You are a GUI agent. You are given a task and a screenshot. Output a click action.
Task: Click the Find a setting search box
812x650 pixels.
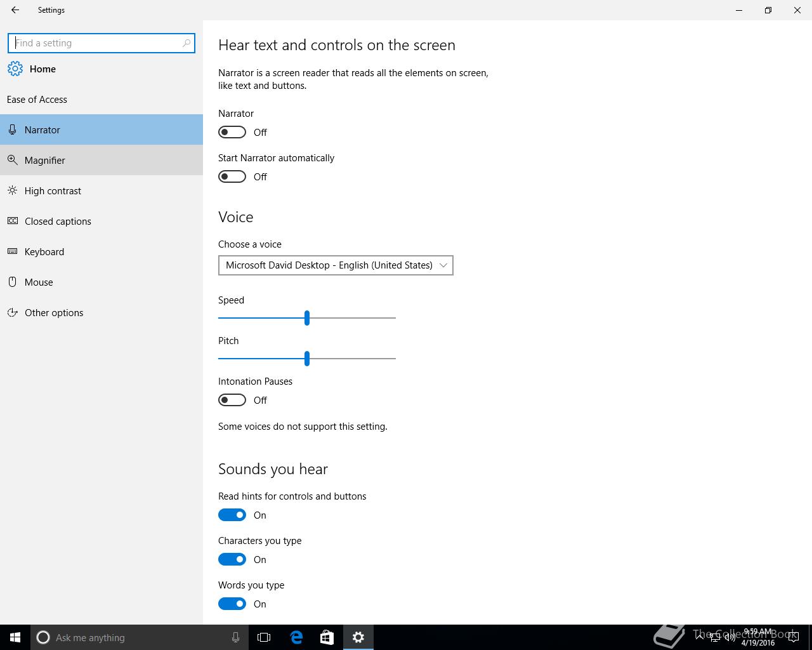(101, 43)
